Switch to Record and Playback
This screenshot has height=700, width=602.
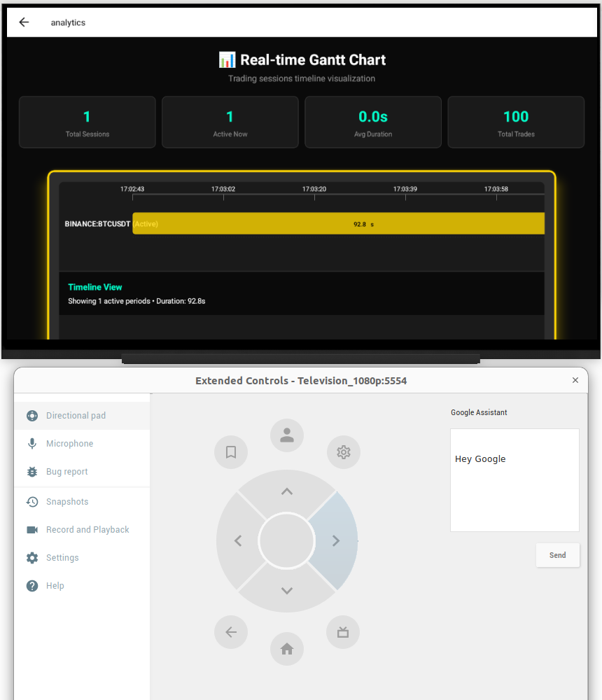point(87,529)
